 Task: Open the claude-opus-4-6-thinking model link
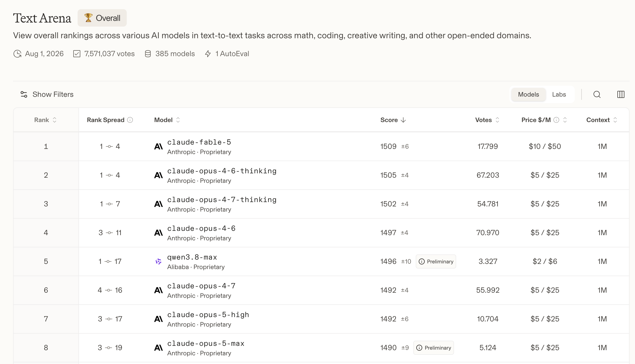(222, 171)
